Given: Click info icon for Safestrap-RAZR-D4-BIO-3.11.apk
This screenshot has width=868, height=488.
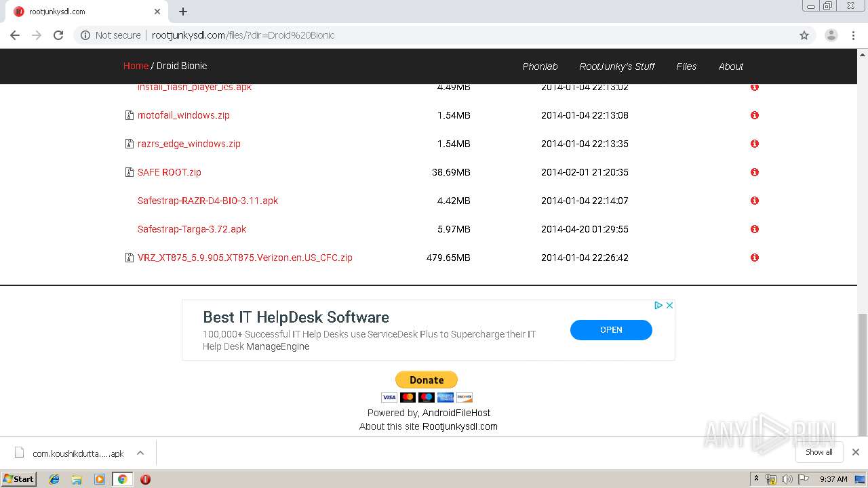Looking at the screenshot, I should tap(755, 201).
